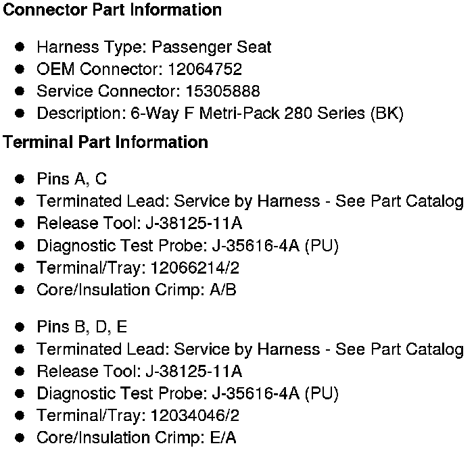The width and height of the screenshot is (476, 450).
Task: Click Diagnostic Test Probe under Pins B, D, E
Action: 187,393
